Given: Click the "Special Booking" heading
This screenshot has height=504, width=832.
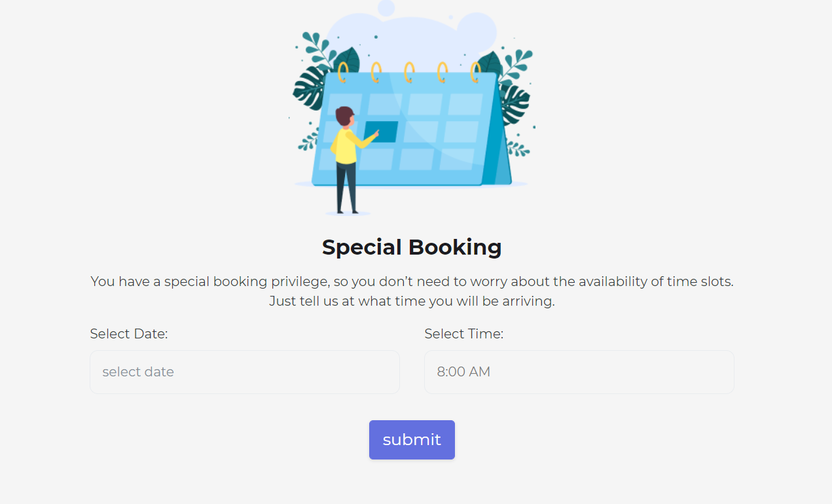Looking at the screenshot, I should tap(412, 247).
